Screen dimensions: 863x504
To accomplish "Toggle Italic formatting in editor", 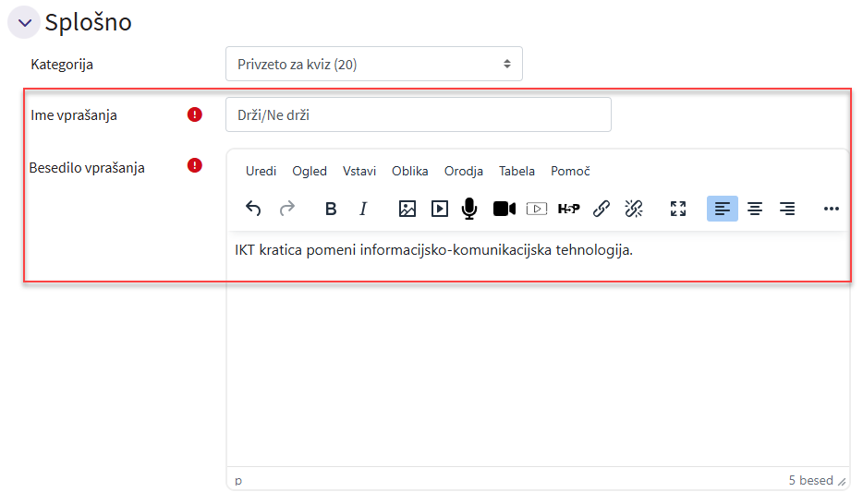I will 363,209.
